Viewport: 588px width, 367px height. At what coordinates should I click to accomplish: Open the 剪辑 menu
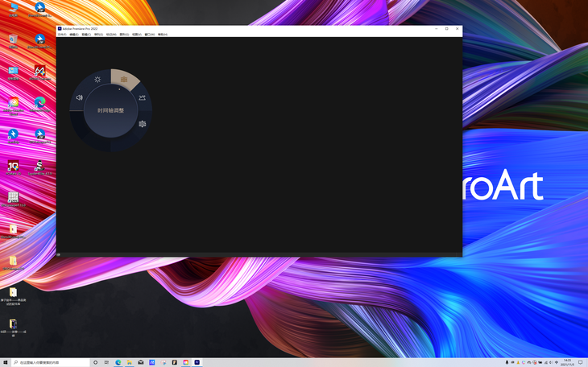[x=86, y=35]
